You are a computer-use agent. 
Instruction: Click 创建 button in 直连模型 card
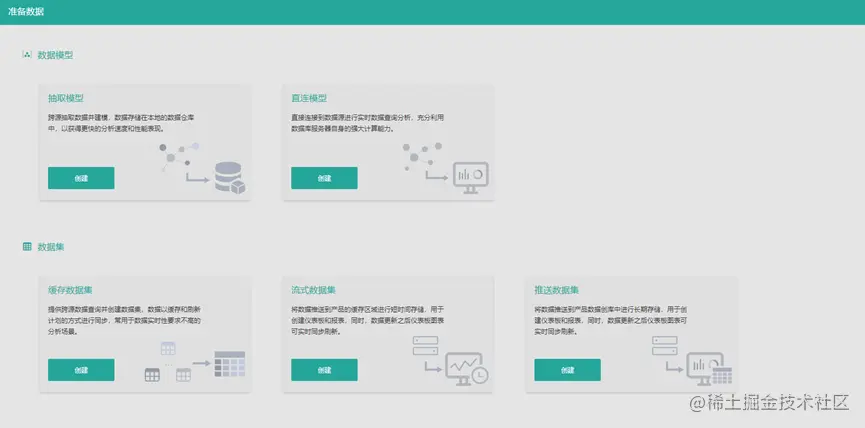point(324,178)
